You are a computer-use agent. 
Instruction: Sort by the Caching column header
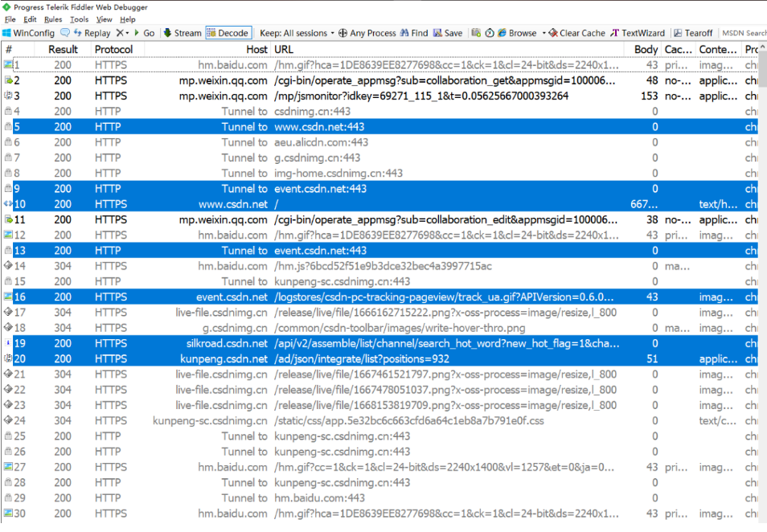pos(678,49)
